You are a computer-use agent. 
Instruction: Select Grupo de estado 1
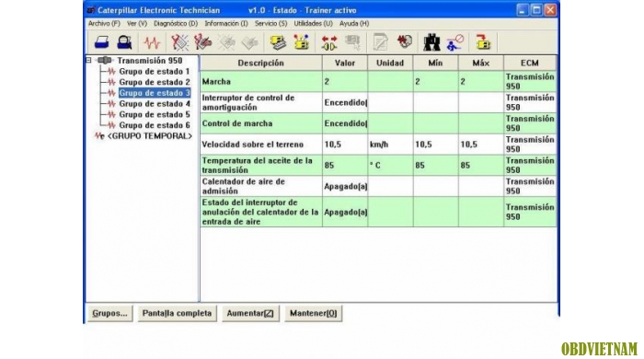[155, 72]
